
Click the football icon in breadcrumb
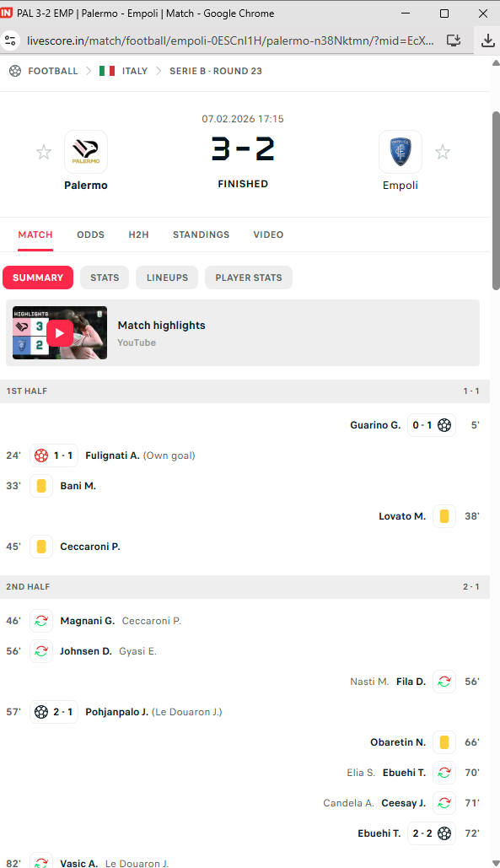click(x=15, y=71)
